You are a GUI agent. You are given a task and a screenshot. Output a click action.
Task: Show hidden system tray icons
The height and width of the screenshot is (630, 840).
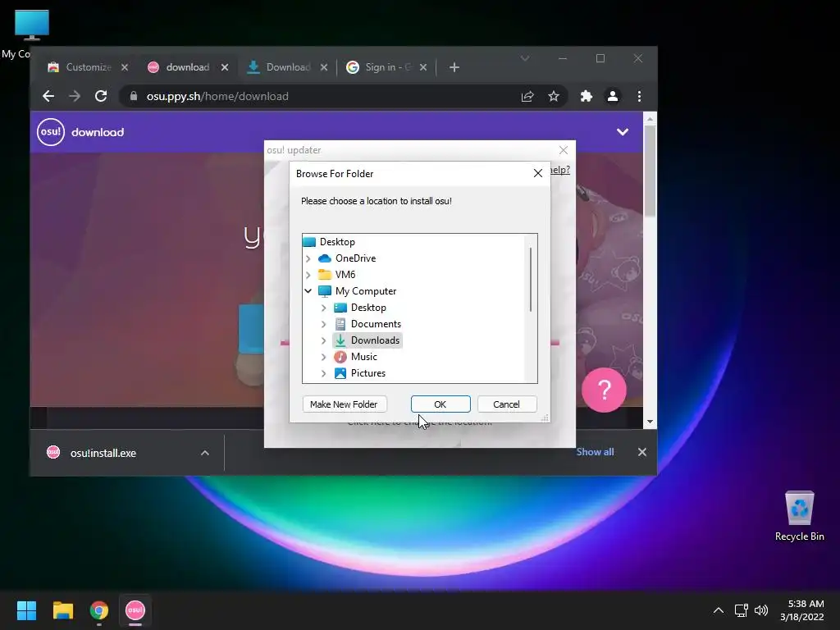click(719, 610)
